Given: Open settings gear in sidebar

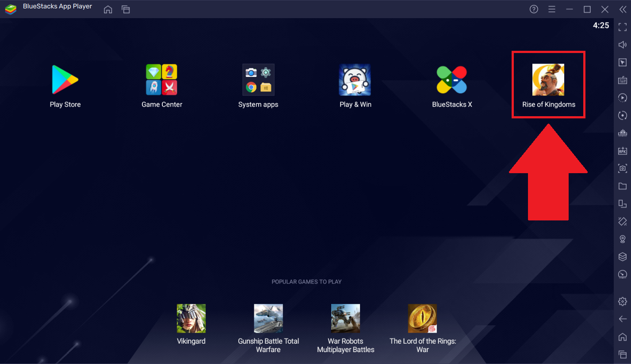Looking at the screenshot, I should point(623,301).
